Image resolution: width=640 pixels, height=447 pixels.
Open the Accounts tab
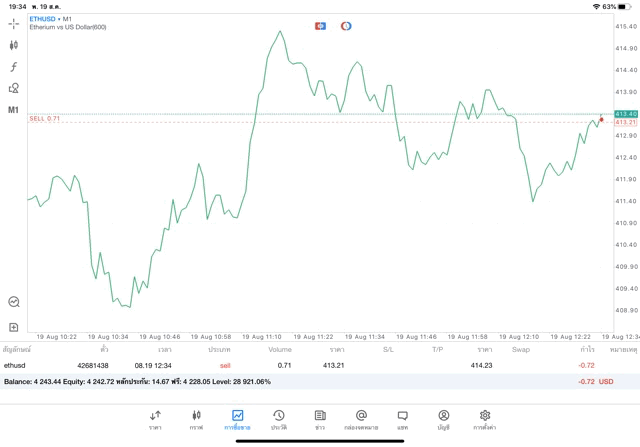click(x=443, y=419)
